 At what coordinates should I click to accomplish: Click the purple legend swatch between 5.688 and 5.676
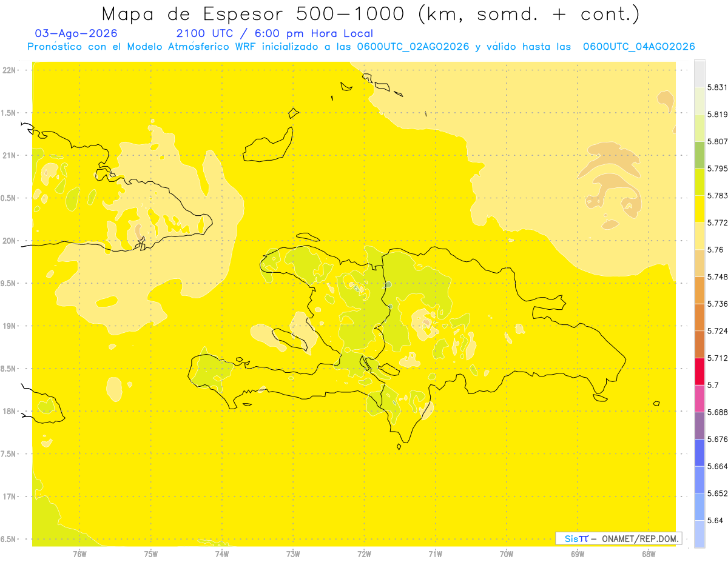click(699, 426)
